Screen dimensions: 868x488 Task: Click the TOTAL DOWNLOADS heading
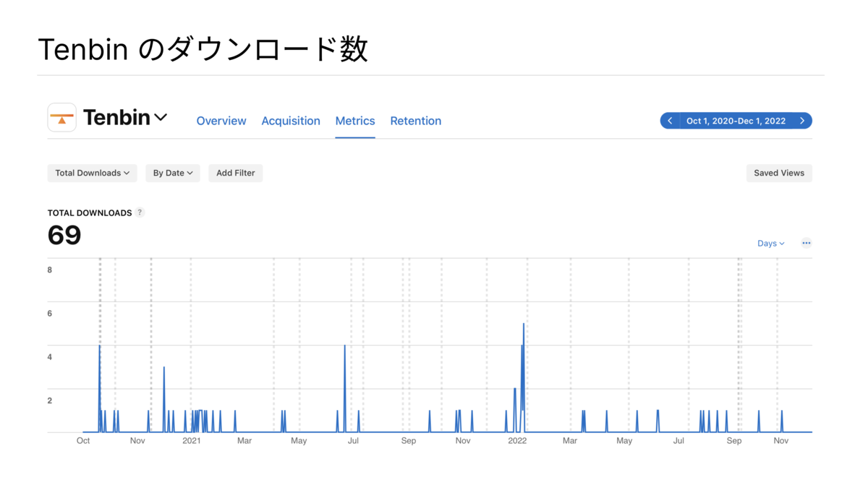(90, 213)
